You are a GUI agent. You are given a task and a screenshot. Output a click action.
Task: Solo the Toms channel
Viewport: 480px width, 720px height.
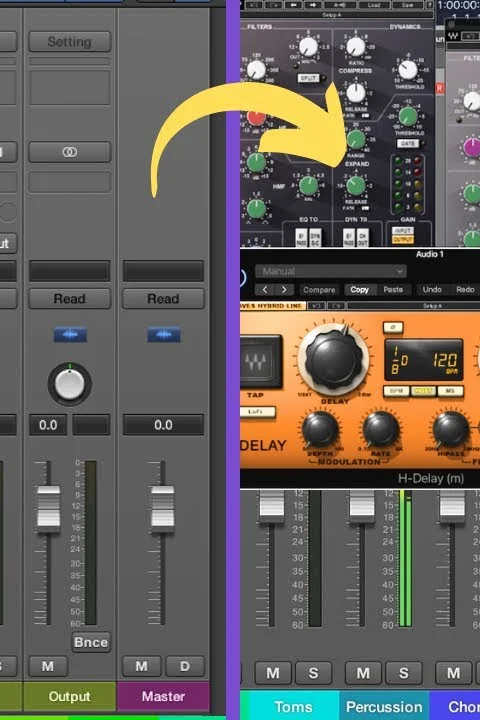point(313,673)
